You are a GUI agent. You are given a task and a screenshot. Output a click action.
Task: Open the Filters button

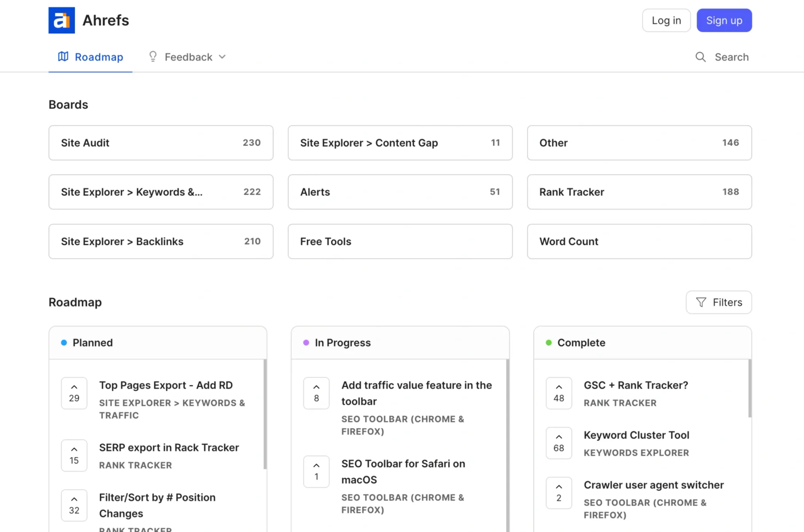pos(718,302)
